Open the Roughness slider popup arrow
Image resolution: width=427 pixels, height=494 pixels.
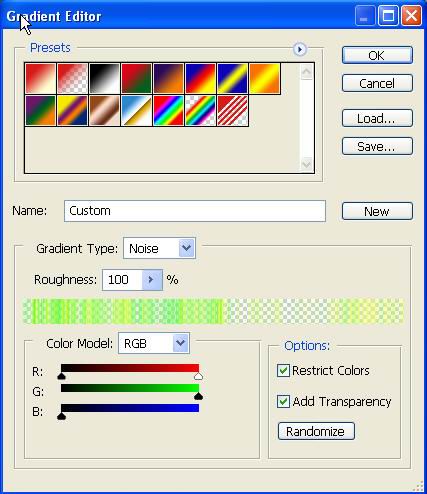152,280
